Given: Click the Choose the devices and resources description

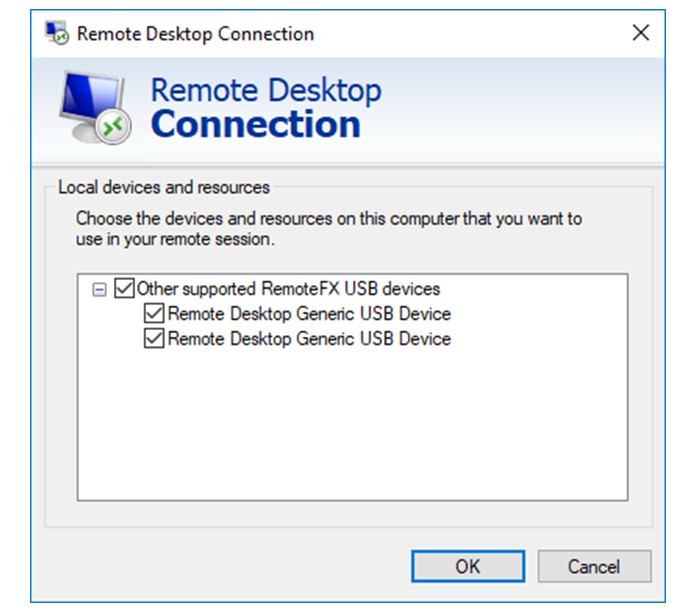Looking at the screenshot, I should click(x=328, y=229).
